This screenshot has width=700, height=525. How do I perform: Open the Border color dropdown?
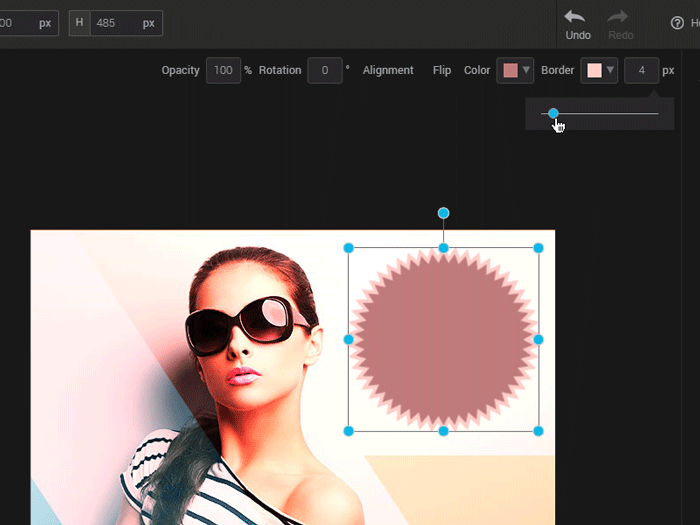pos(599,71)
